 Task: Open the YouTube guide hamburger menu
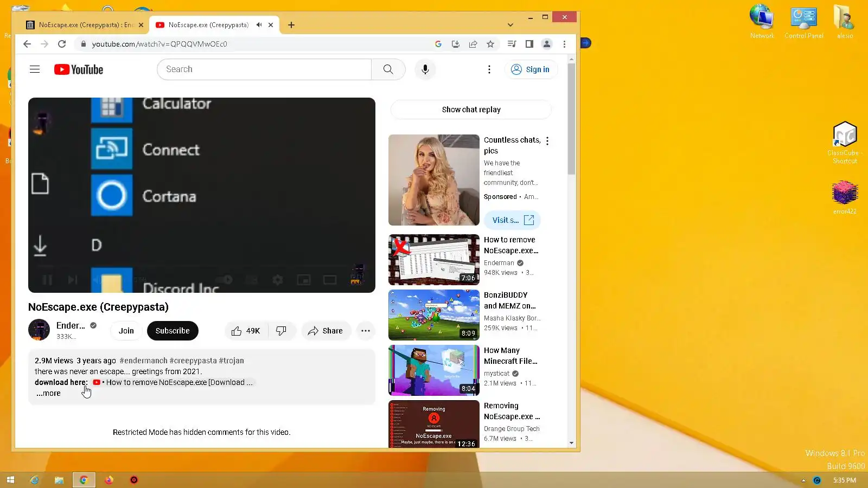[x=35, y=69]
